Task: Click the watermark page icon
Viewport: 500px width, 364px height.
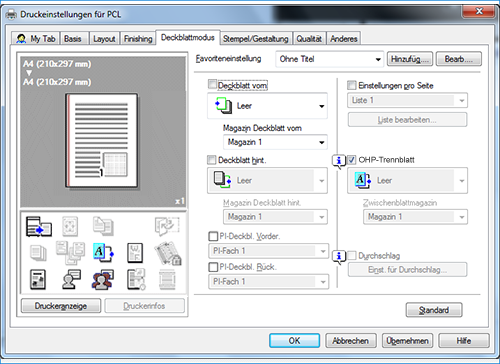Action: click(x=135, y=253)
